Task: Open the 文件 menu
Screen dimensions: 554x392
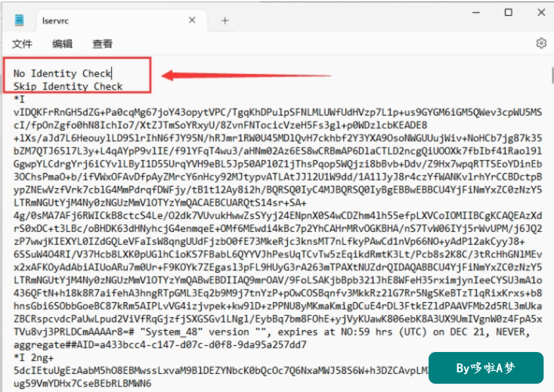Action: click(x=22, y=44)
